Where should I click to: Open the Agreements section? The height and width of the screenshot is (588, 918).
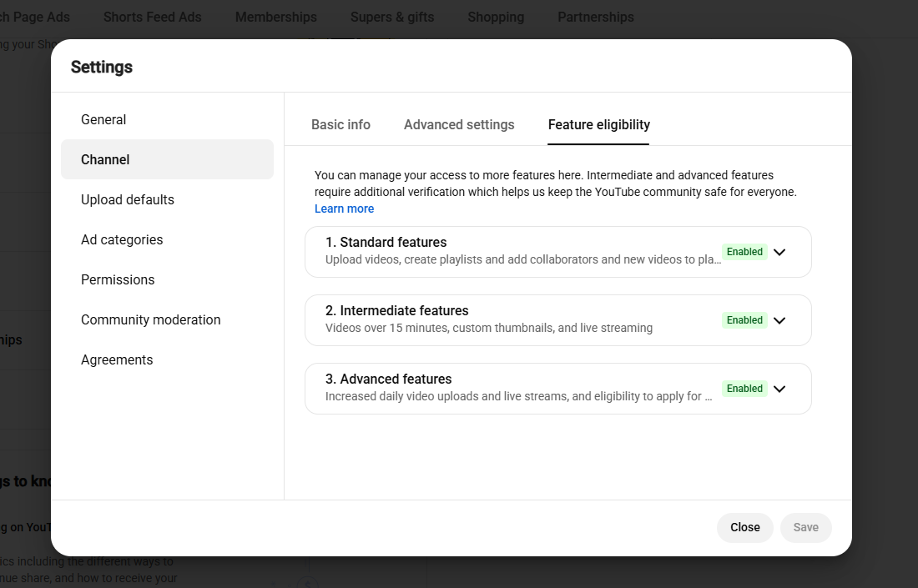168,359
